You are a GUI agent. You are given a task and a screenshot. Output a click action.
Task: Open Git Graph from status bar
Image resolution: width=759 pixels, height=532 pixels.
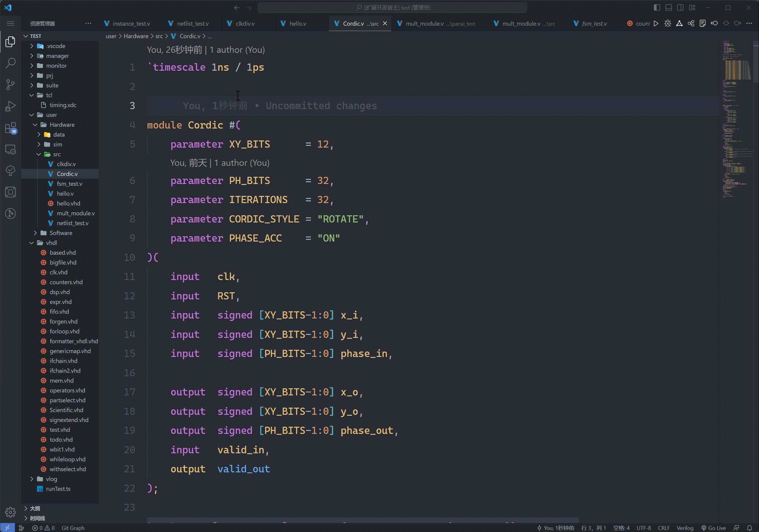73,528
